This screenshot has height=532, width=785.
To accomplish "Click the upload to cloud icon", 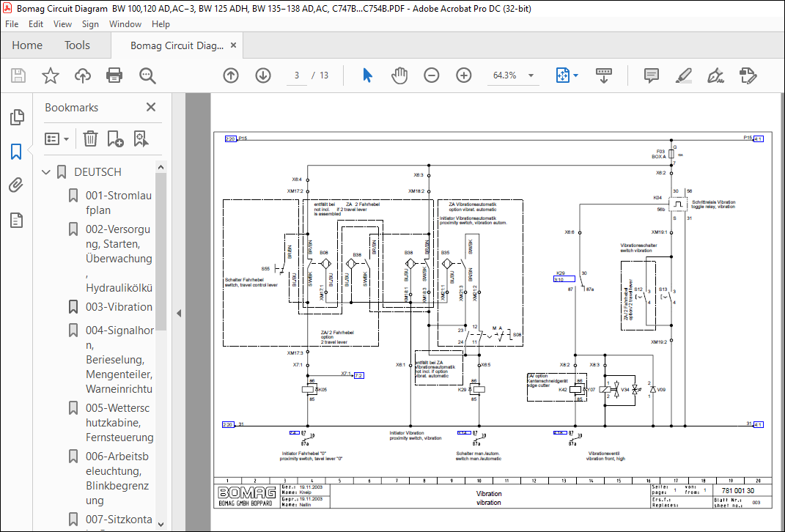I will tap(83, 75).
